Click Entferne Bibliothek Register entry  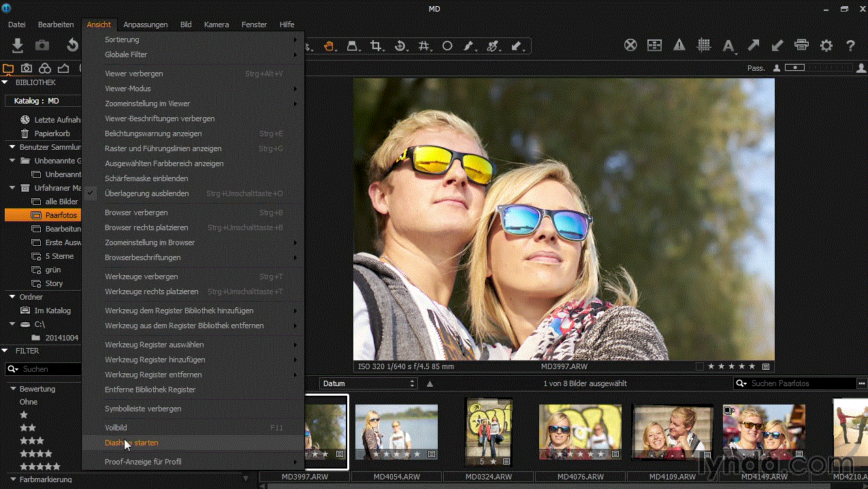(x=193, y=390)
